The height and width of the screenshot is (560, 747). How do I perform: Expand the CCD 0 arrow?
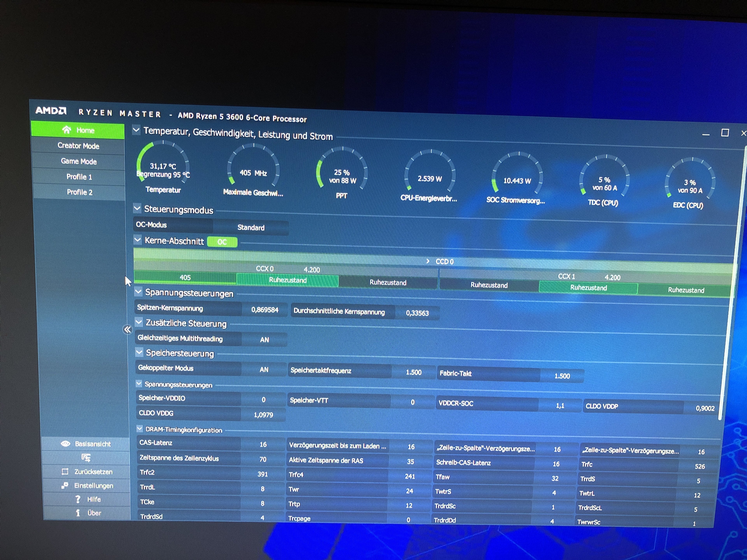pos(428,261)
